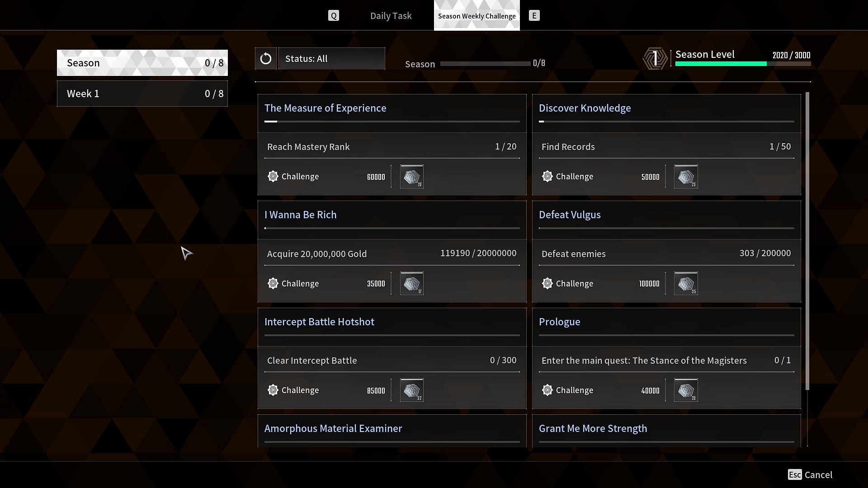Select the Daily Task tab

coord(391,15)
